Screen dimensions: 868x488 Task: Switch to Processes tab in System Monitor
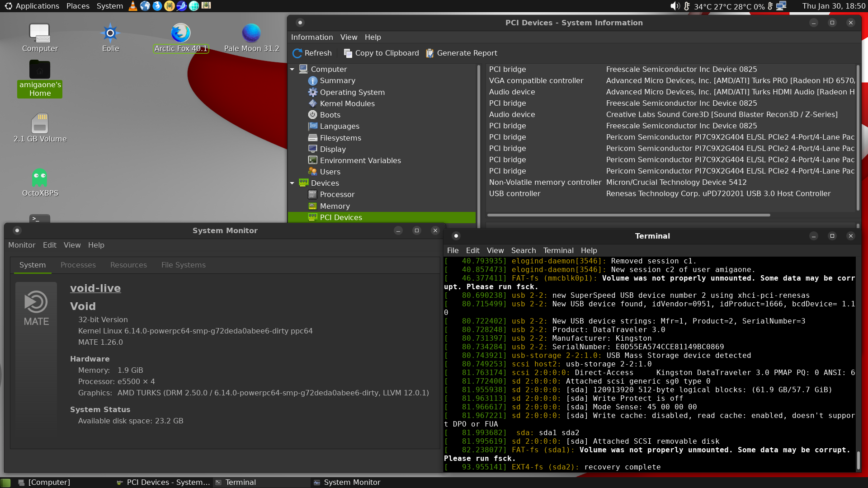[x=78, y=265]
